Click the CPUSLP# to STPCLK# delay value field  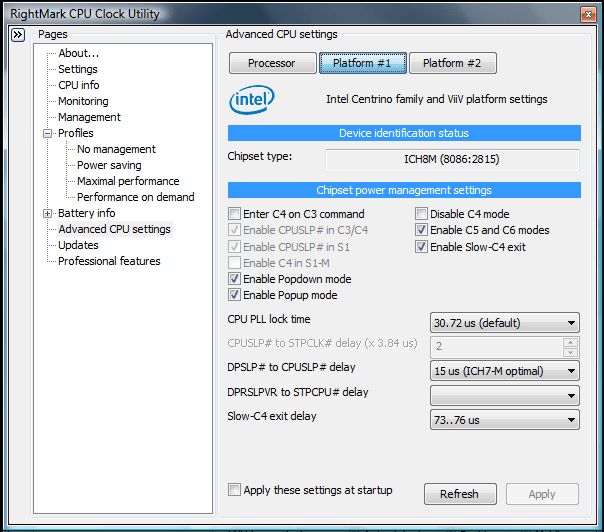497,347
